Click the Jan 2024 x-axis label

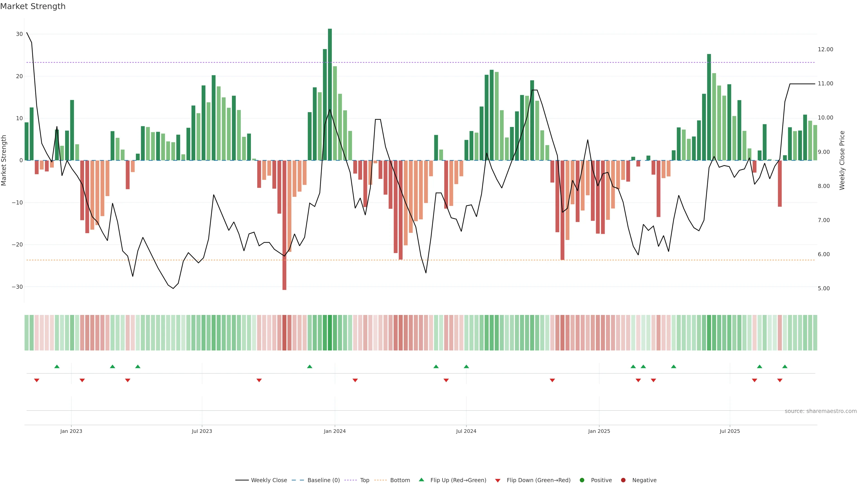pyautogui.click(x=335, y=431)
